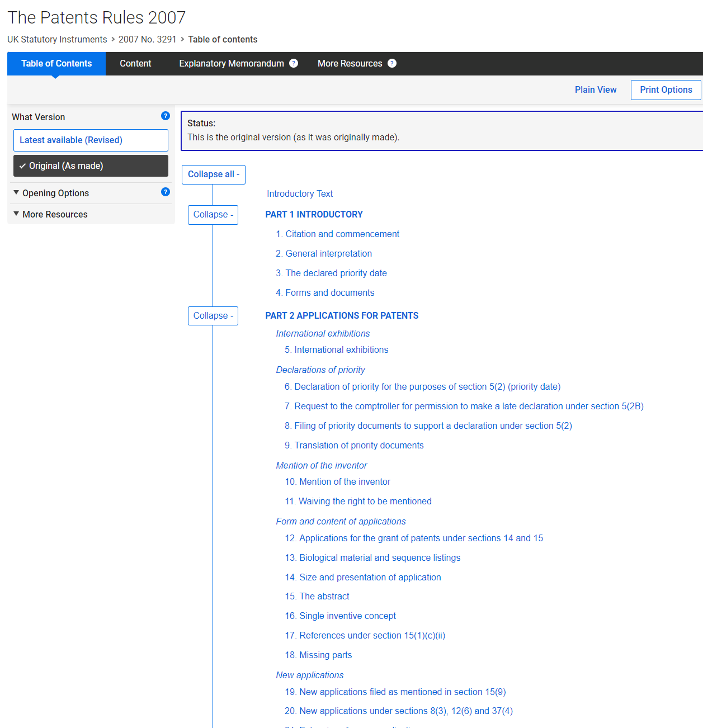Collapse the Part 1 Introductory section
The height and width of the screenshot is (728, 703).
(x=213, y=215)
